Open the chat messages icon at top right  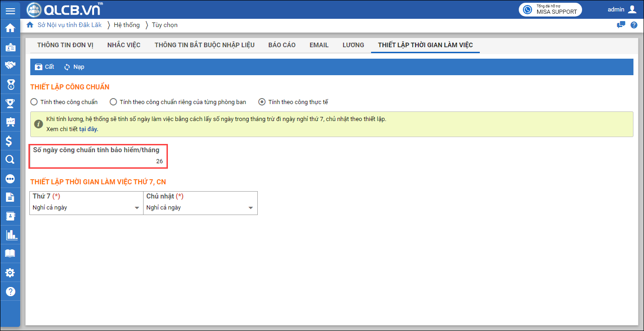[621, 25]
